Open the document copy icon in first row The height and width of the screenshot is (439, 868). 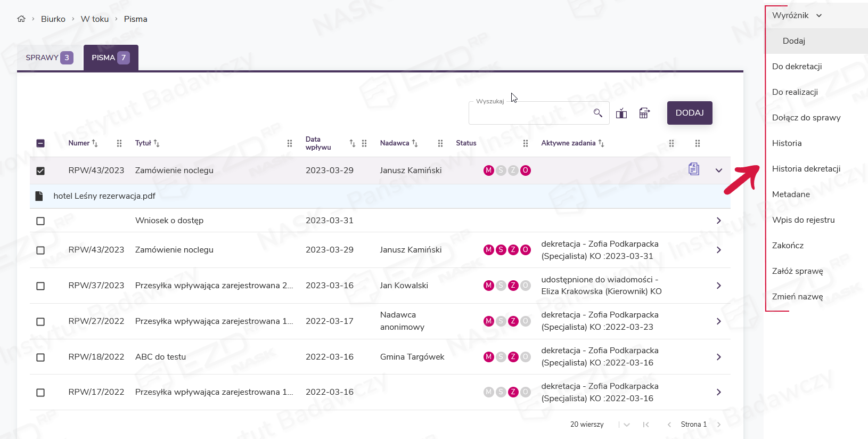point(693,169)
